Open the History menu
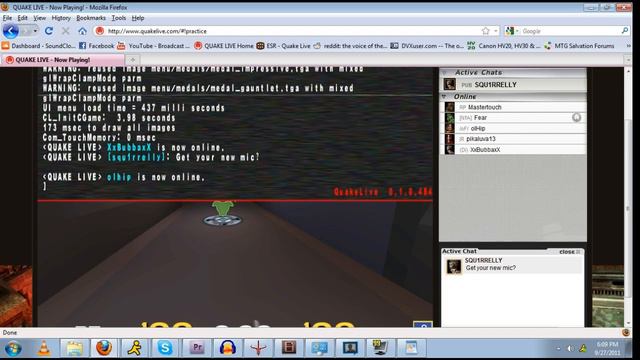Viewport: 640px width, 360px height. [61, 18]
